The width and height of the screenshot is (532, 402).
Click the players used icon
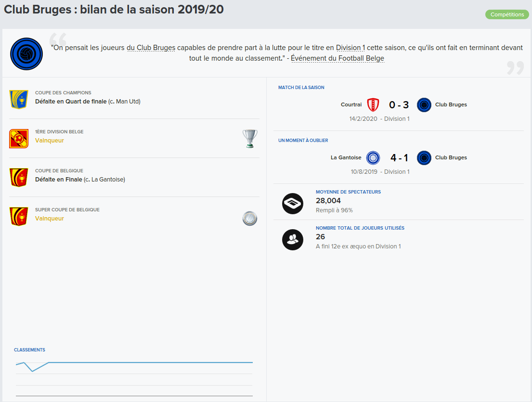coord(292,239)
